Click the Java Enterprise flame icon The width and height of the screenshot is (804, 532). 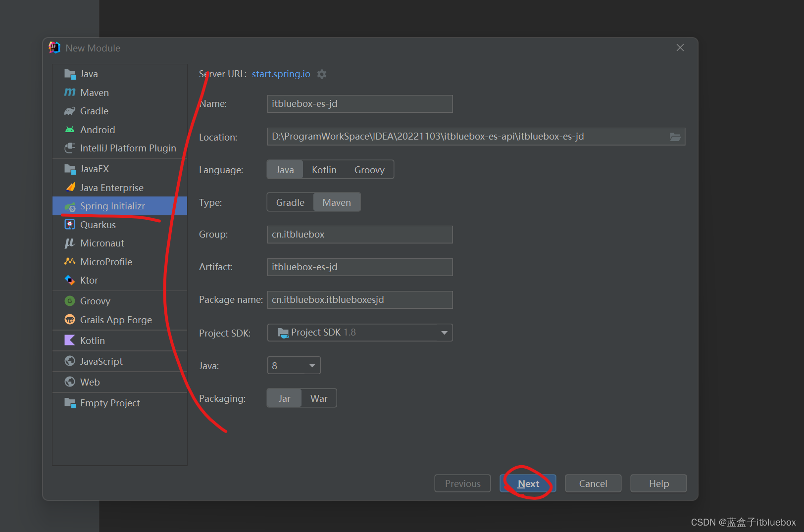click(x=70, y=188)
